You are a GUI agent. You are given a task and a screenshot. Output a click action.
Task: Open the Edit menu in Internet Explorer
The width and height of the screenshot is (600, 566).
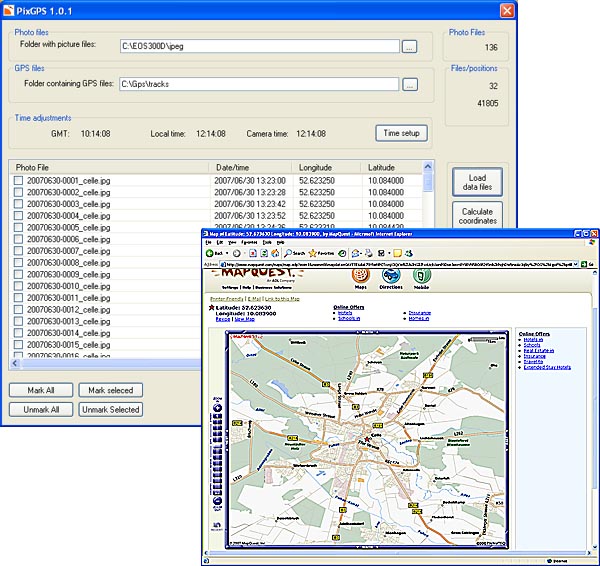(x=220, y=242)
